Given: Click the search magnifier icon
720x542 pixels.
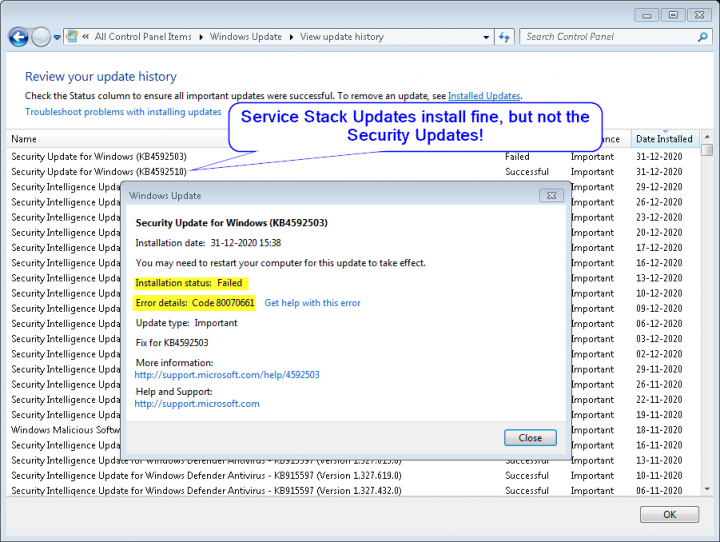Looking at the screenshot, I should pyautogui.click(x=703, y=37).
